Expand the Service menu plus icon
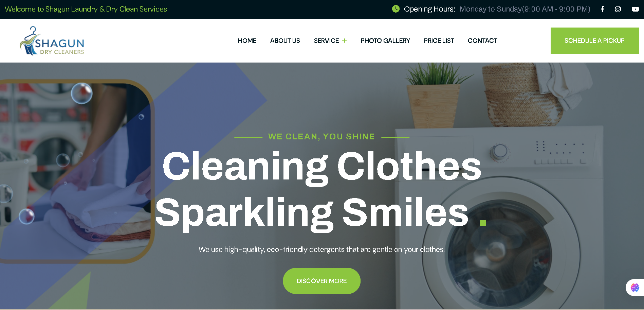The width and height of the screenshot is (644, 310). [344, 41]
